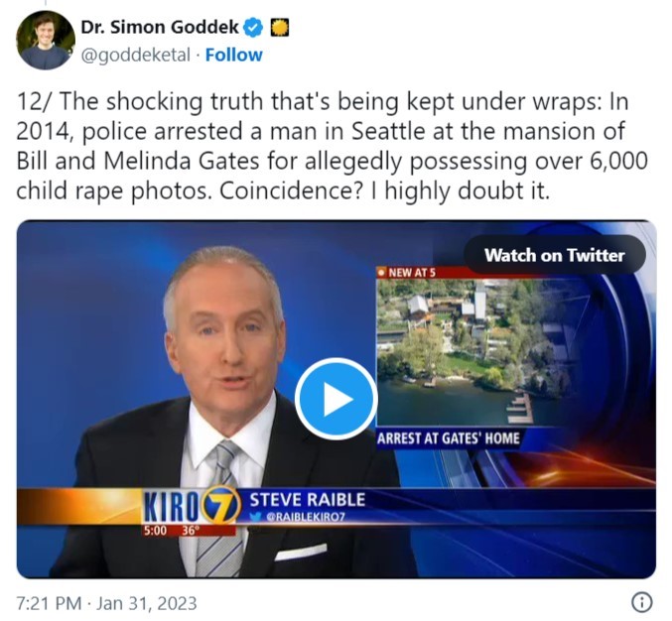
Task: Click the yellow square affiliation badge
Action: coord(280,28)
